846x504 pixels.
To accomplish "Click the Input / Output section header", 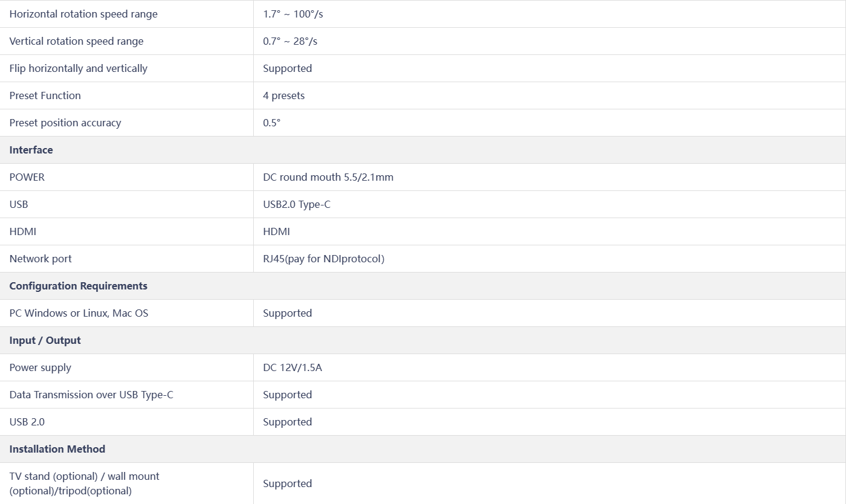I will [x=45, y=340].
